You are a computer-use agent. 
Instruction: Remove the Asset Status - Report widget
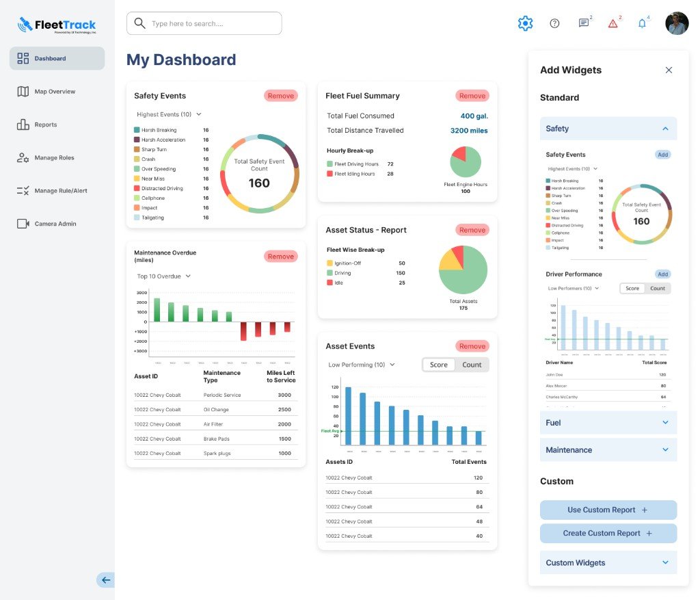pyautogui.click(x=472, y=230)
